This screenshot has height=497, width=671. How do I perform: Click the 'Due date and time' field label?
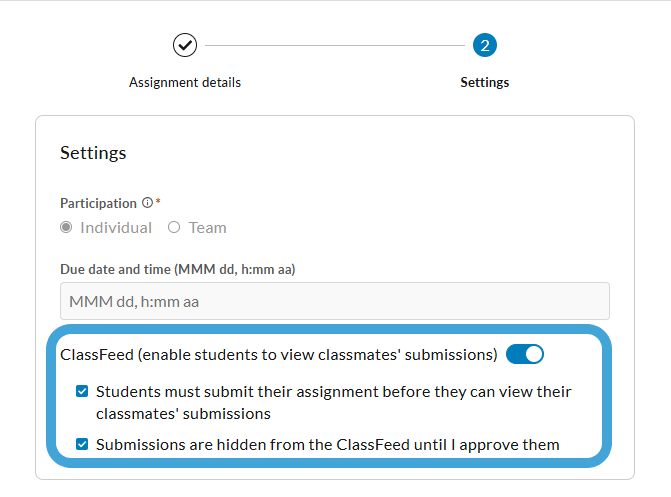coord(178,269)
